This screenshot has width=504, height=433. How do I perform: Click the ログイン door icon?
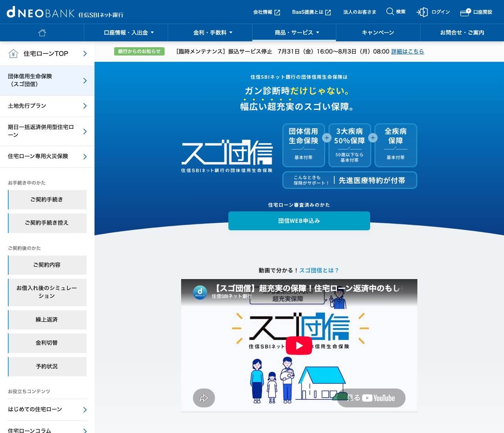point(422,12)
